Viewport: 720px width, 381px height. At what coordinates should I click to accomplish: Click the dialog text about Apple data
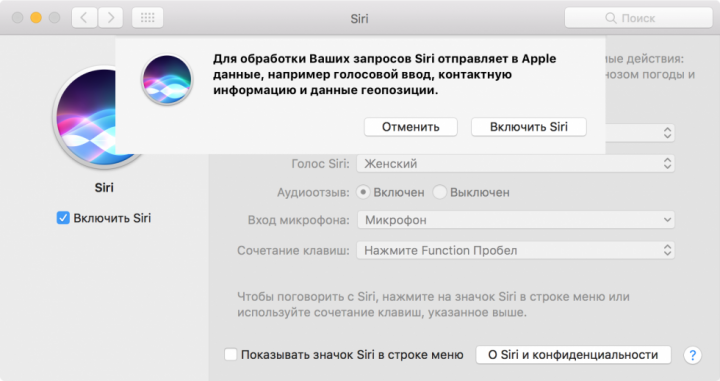384,74
